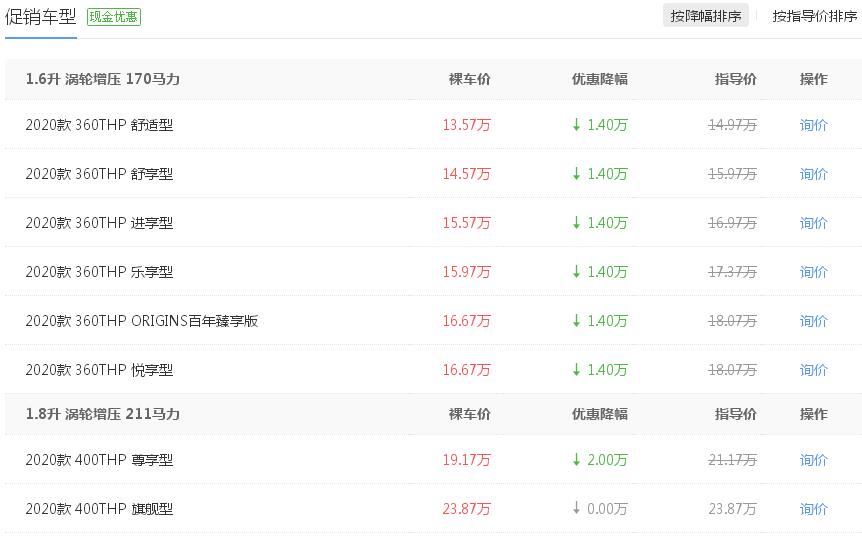This screenshot has height=544, width=862.
Task: Click the 15.97万 price
Action: coord(466,272)
